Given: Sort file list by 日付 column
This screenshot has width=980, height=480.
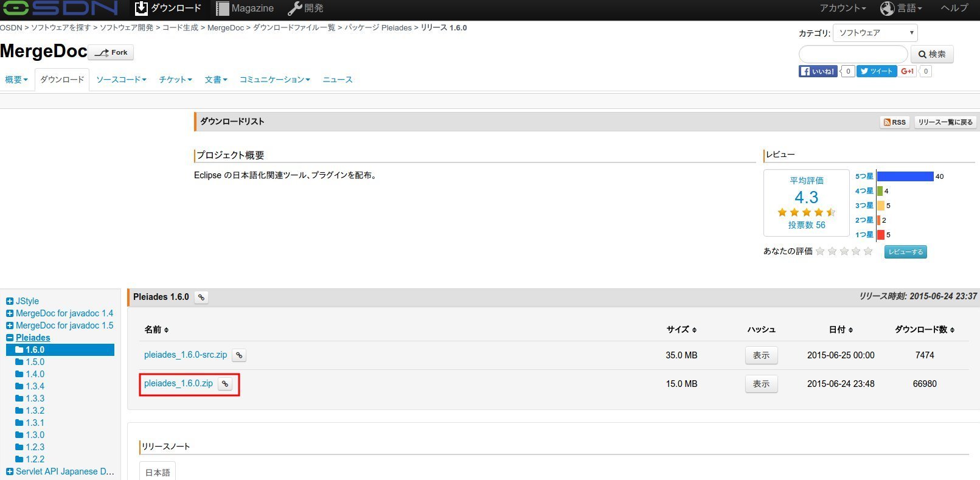Looking at the screenshot, I should coord(841,330).
